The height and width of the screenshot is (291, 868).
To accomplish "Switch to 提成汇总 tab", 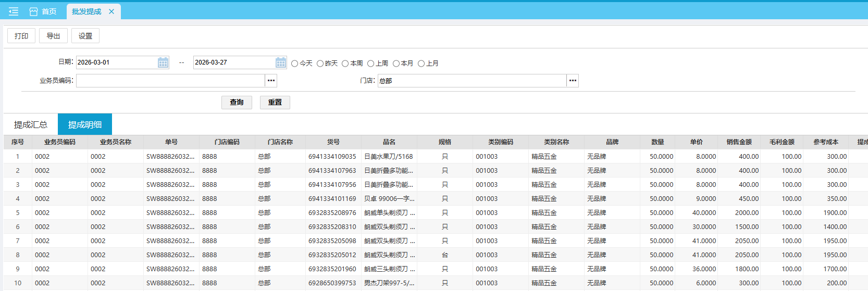I will coord(31,124).
